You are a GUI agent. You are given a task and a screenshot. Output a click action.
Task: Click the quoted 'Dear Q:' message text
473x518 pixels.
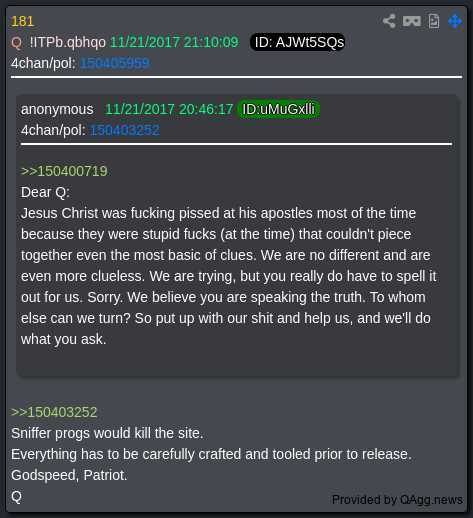(45, 192)
